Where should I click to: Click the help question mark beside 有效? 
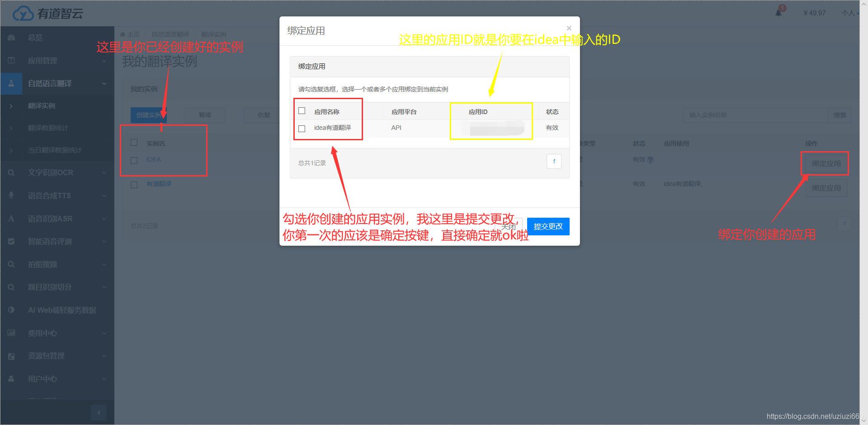point(650,160)
